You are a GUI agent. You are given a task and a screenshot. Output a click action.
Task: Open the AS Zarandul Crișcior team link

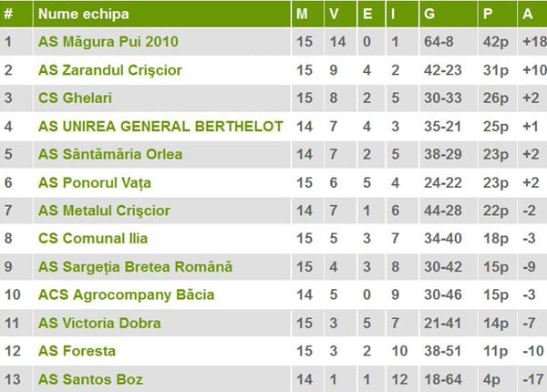point(110,70)
